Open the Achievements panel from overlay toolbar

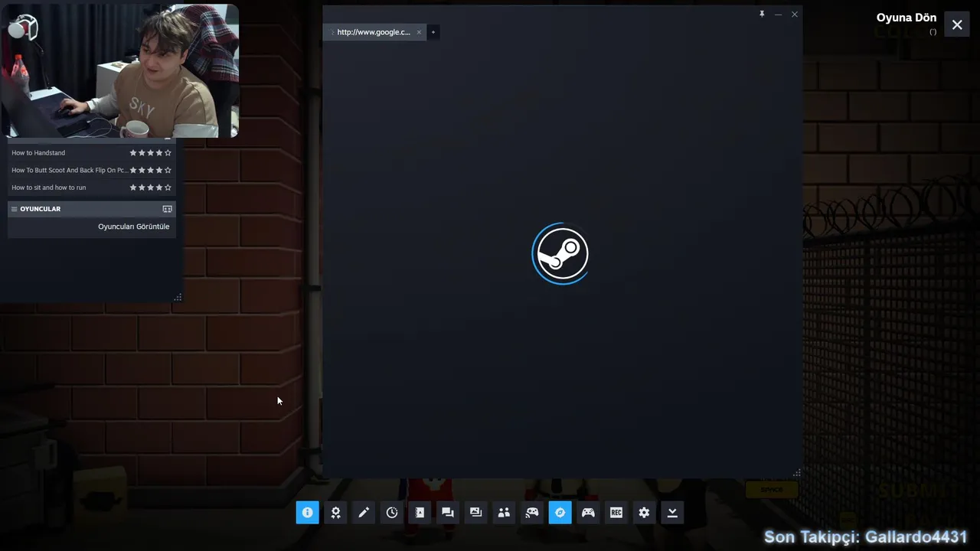335,513
